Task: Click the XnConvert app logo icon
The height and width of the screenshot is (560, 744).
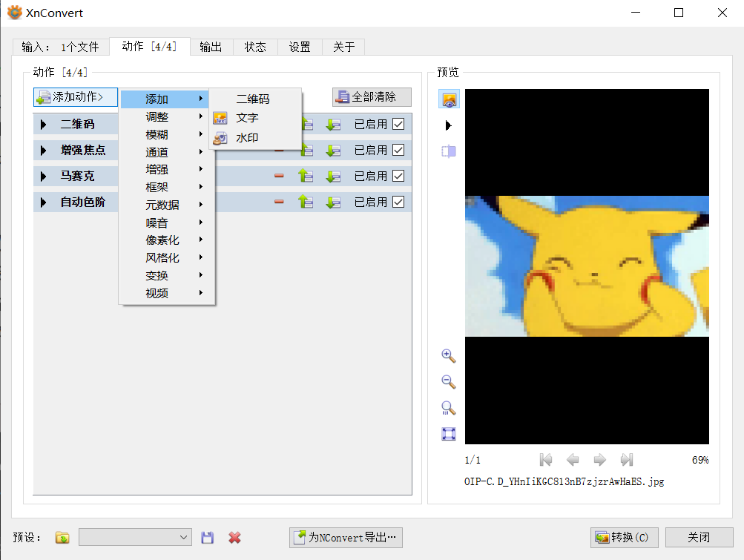Action: (15, 13)
